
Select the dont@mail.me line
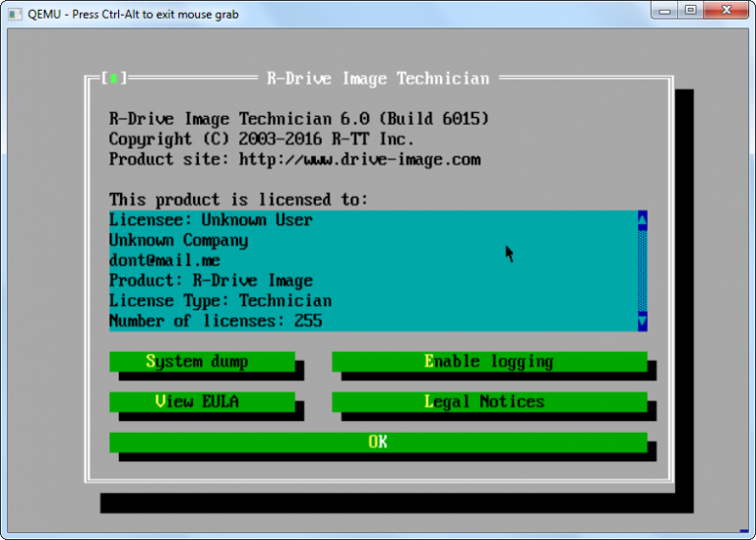(373, 261)
